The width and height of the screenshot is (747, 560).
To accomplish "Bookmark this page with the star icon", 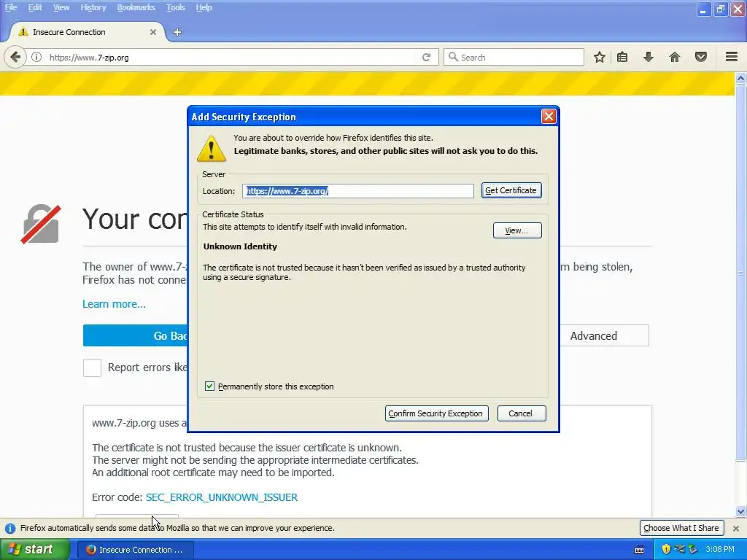I will 600,57.
